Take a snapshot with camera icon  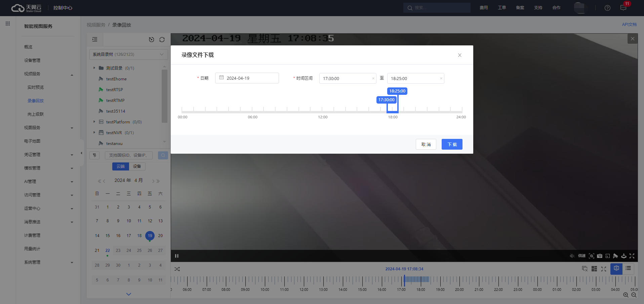coord(600,256)
